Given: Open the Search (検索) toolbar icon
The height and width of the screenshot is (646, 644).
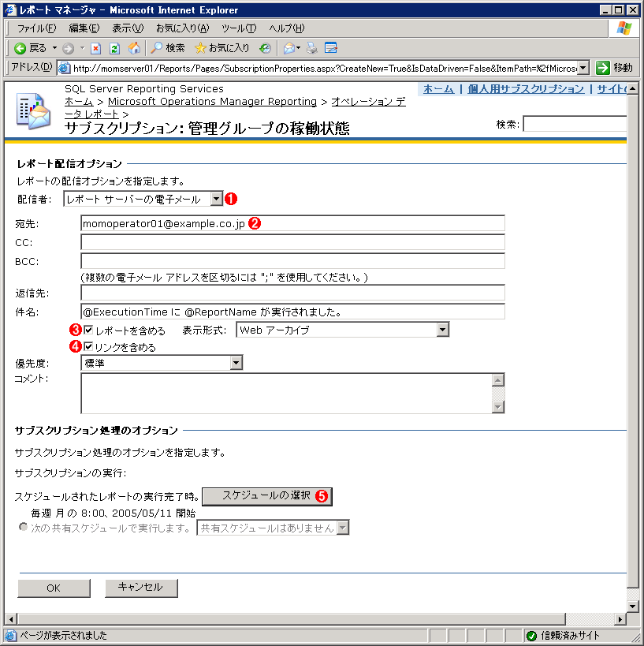Looking at the screenshot, I should (157, 48).
